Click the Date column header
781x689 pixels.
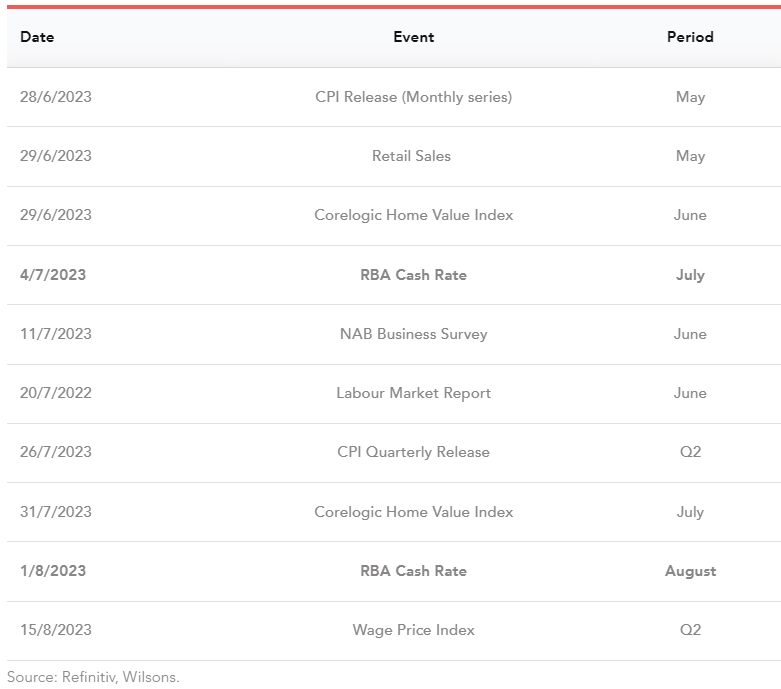(x=37, y=37)
